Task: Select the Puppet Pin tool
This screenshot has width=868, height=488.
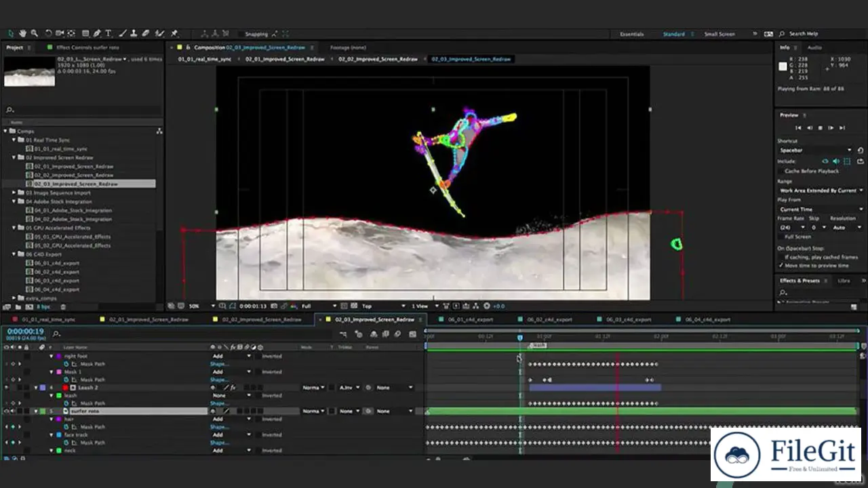Action: point(174,33)
